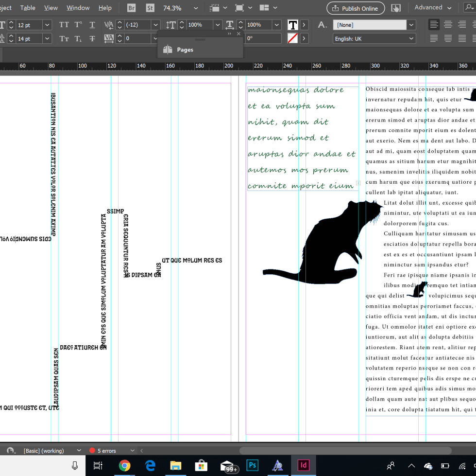Expand the zoom level 74.3% dropdown
Image resolution: width=476 pixels, height=476 pixels.
coord(195,8)
